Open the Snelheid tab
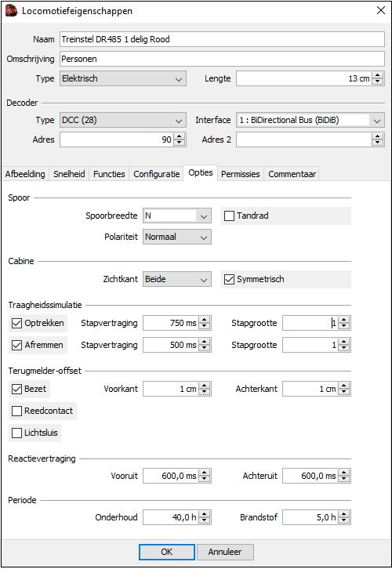 [x=69, y=174]
